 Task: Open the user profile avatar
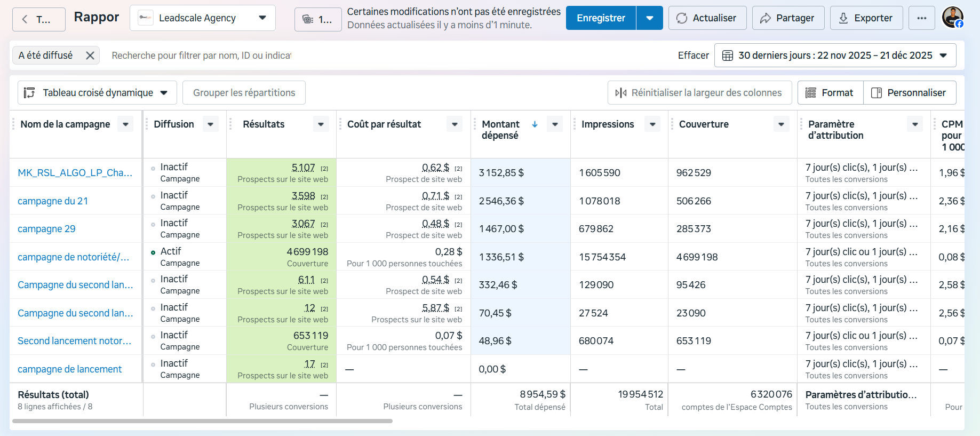point(952,18)
